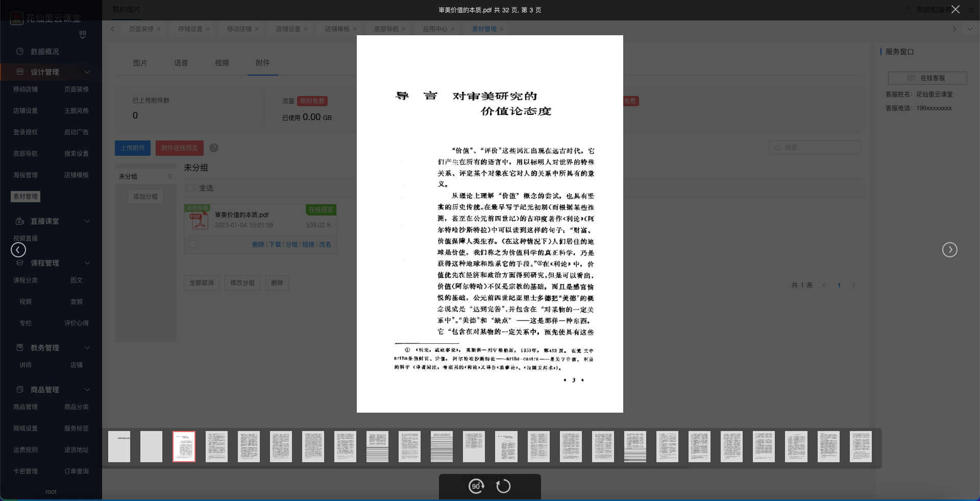Open the top tab list dropdown chevron
The width and height of the screenshot is (980, 501).
click(x=970, y=29)
